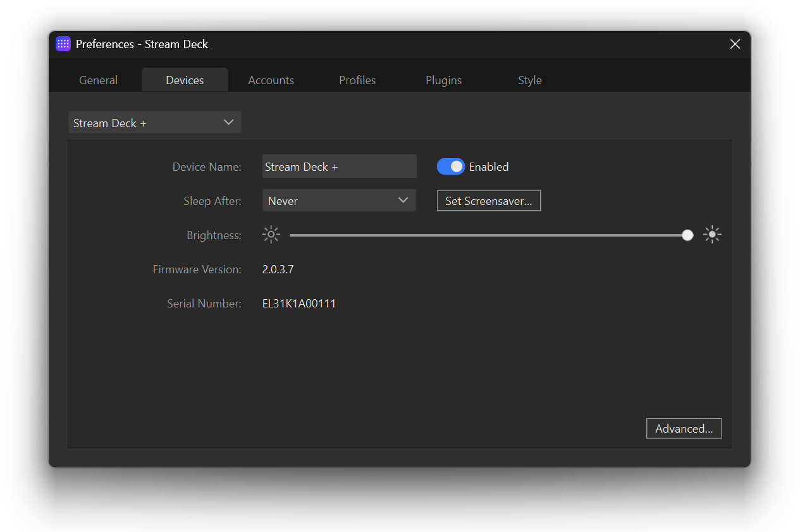The image size is (800, 532).
Task: Click the Set Screensaver... button
Action: pyautogui.click(x=488, y=201)
